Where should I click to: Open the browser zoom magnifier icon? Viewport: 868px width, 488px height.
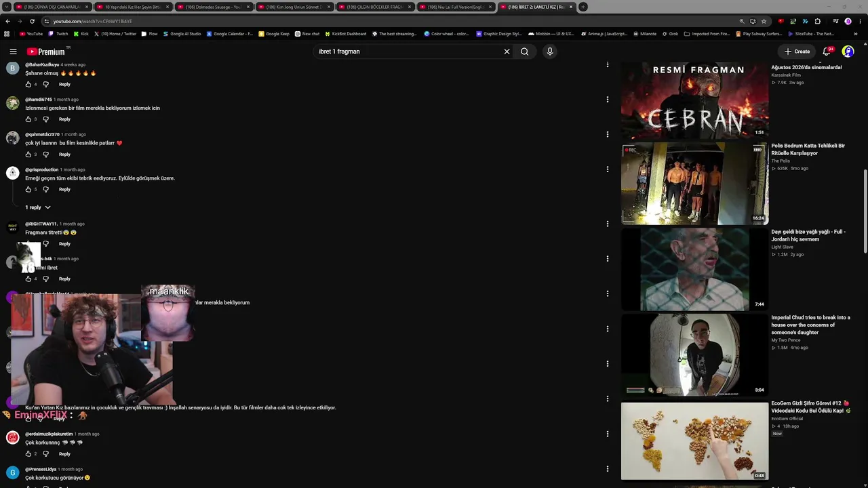pyautogui.click(x=742, y=21)
